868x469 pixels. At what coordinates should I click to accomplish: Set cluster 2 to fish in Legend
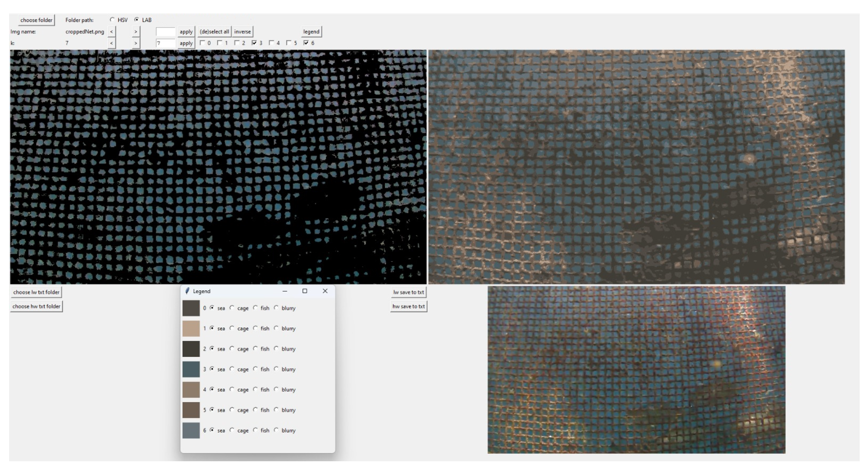pyautogui.click(x=255, y=349)
